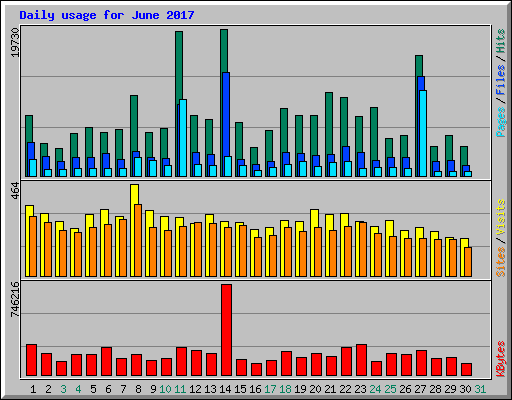Image resolution: width=512 pixels, height=400 pixels.
Task: Click the 464 visits axis value
Action: pos(15,191)
